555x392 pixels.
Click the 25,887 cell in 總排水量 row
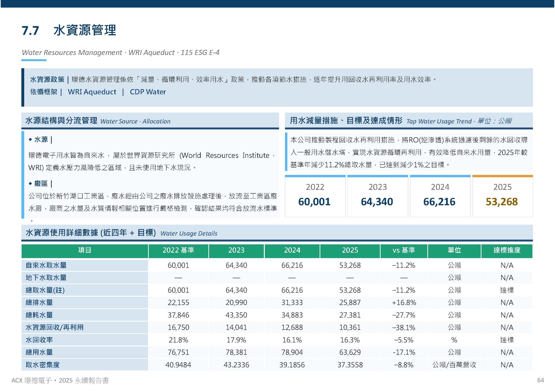point(350,303)
